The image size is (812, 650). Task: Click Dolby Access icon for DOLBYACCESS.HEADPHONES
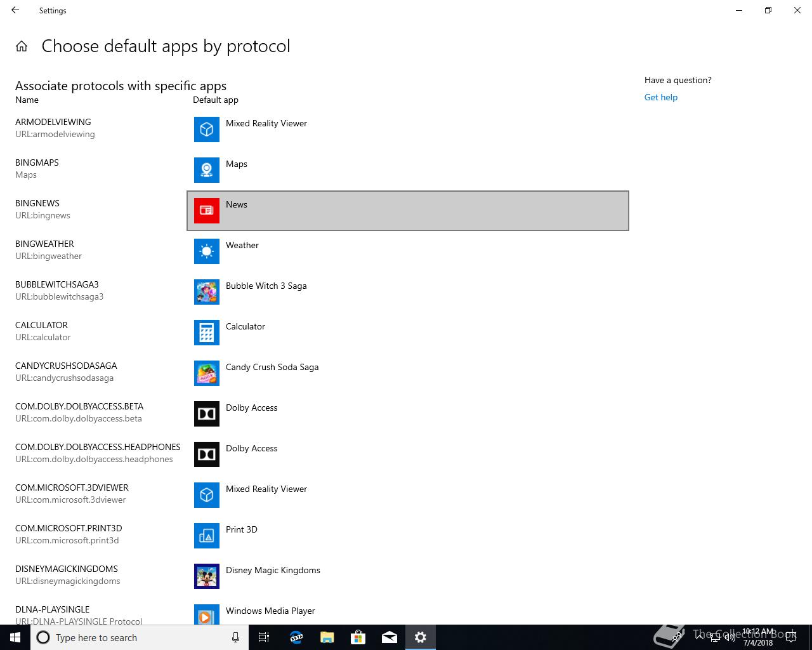click(x=207, y=454)
